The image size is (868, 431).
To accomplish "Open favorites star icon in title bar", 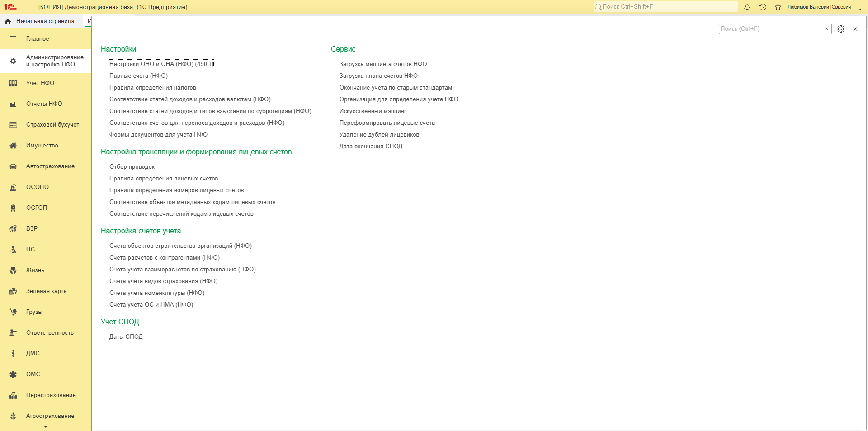I will tap(778, 7).
